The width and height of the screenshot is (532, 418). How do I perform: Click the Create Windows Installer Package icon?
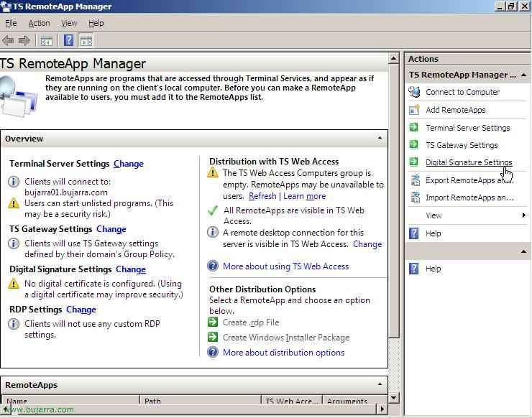(213, 338)
